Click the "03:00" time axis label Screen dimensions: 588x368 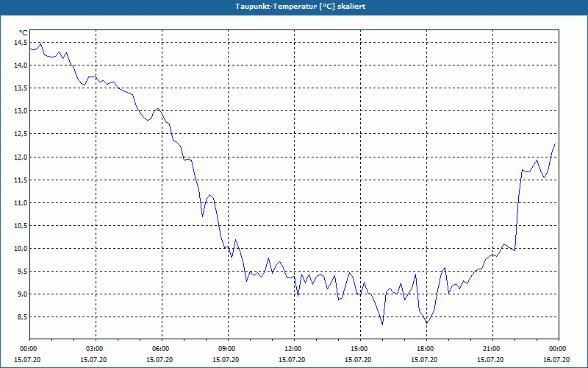point(96,349)
